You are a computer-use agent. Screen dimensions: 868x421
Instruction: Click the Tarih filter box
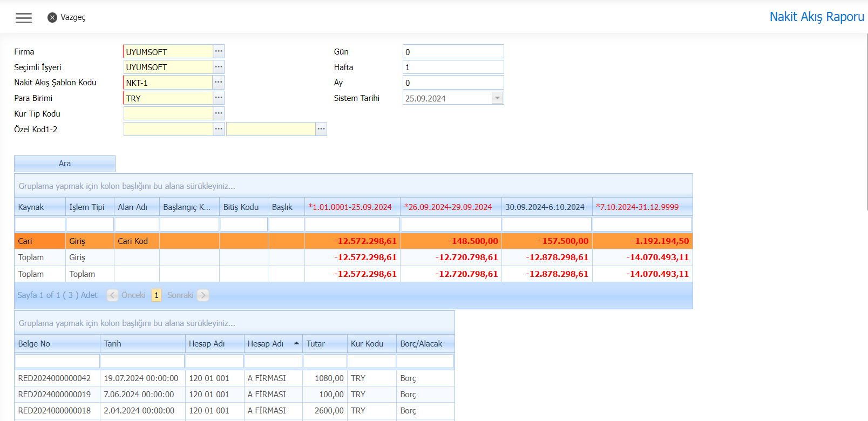(143, 361)
